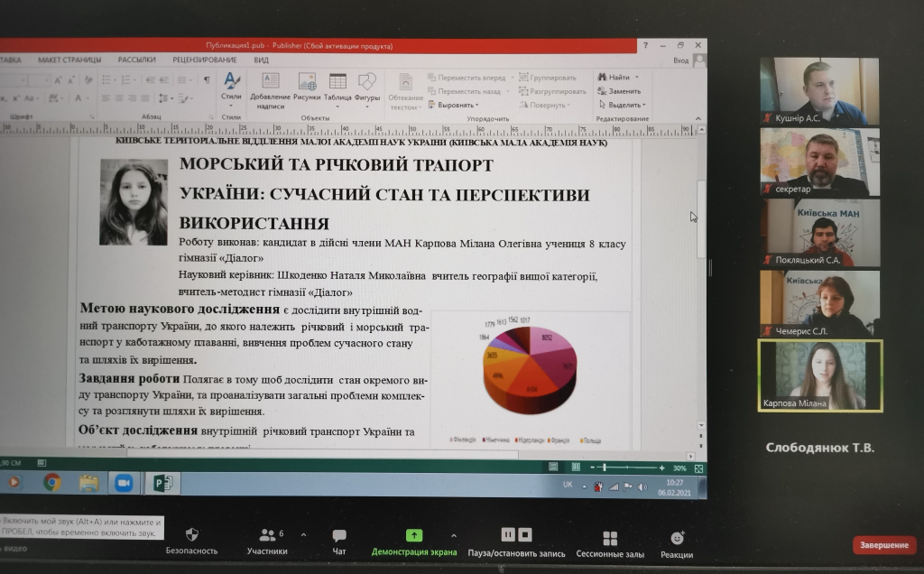Show hidden system tray icons
Viewport: 924px width, 574px height.
click(585, 486)
